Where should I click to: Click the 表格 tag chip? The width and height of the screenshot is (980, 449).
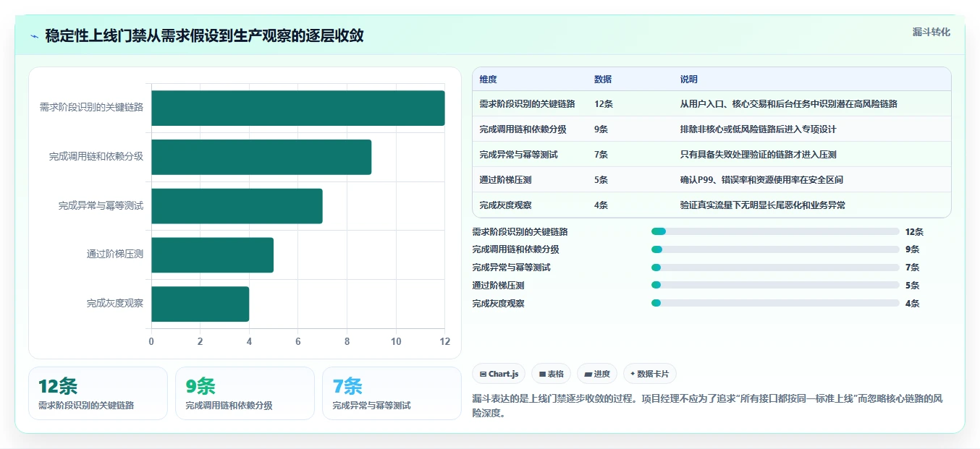[551, 374]
